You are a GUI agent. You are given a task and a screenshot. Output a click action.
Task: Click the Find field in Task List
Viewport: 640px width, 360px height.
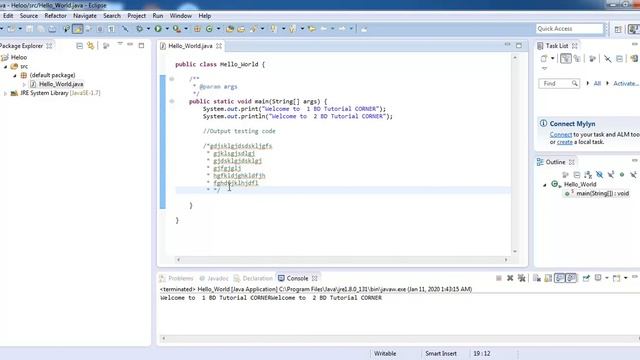(x=559, y=83)
